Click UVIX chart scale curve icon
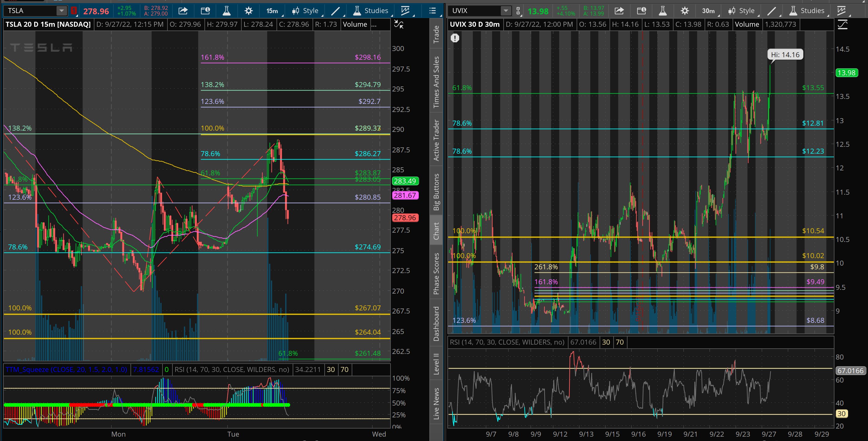The height and width of the screenshot is (441, 868). tap(843, 24)
